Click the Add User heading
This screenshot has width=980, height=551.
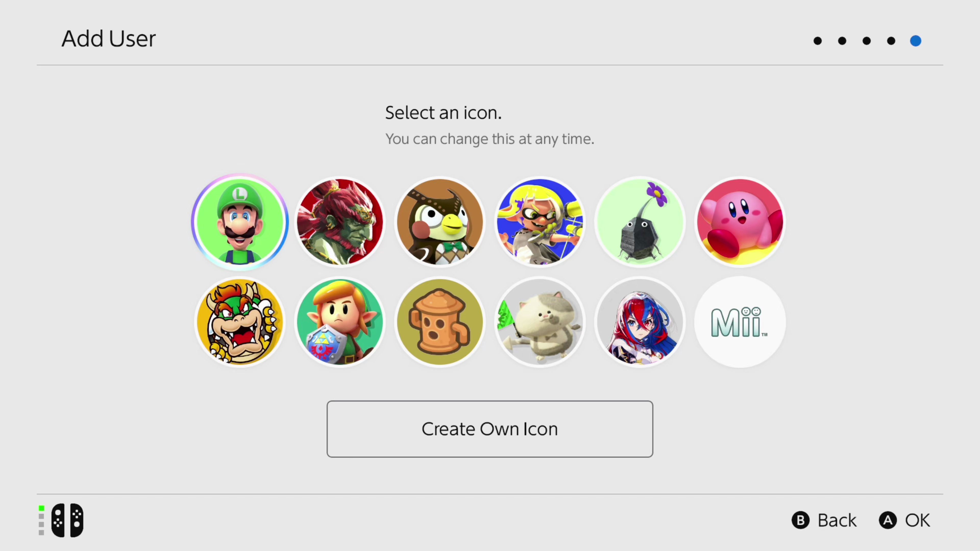click(108, 39)
